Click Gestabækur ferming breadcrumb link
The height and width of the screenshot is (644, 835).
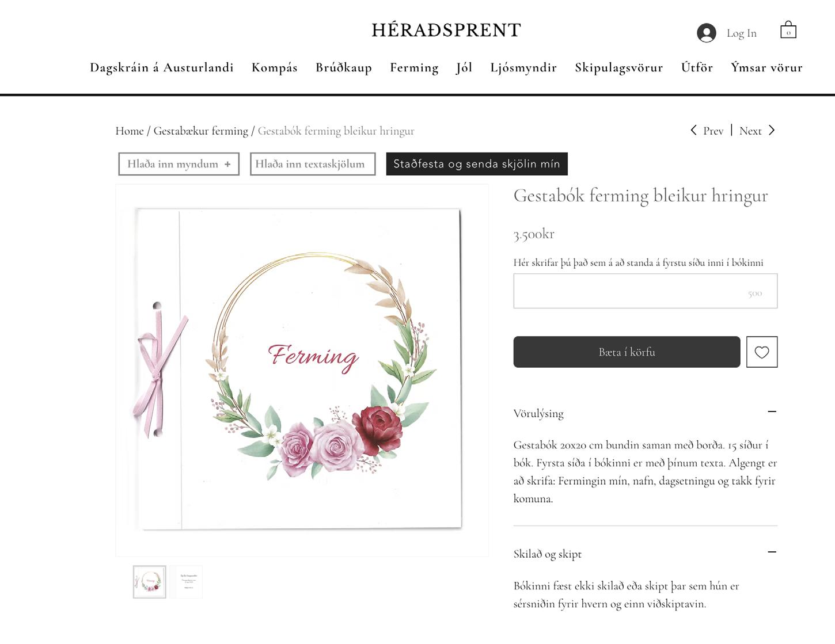(x=200, y=131)
